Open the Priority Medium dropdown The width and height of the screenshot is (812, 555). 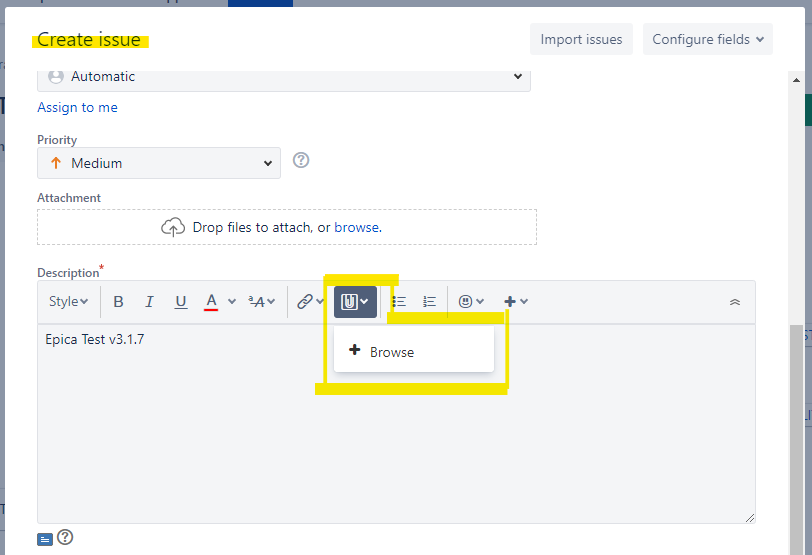coord(159,163)
